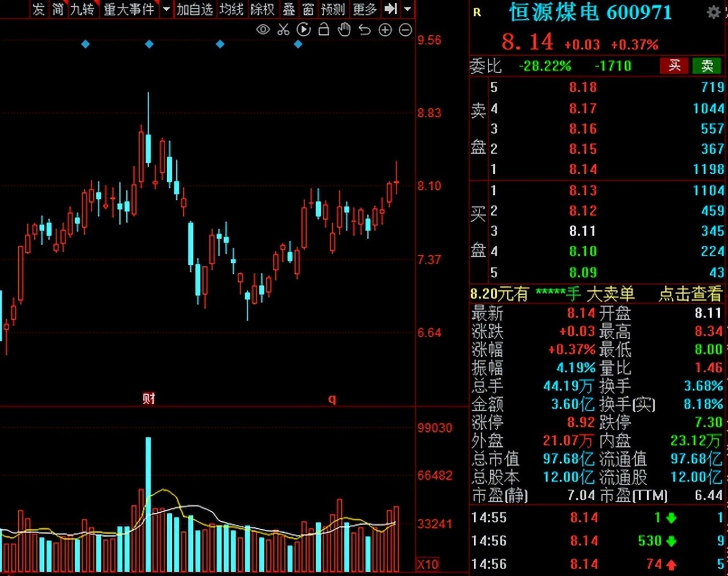This screenshot has width=728, height=576.
Task: Click the 最低 value 8.00
Action: 708,349
